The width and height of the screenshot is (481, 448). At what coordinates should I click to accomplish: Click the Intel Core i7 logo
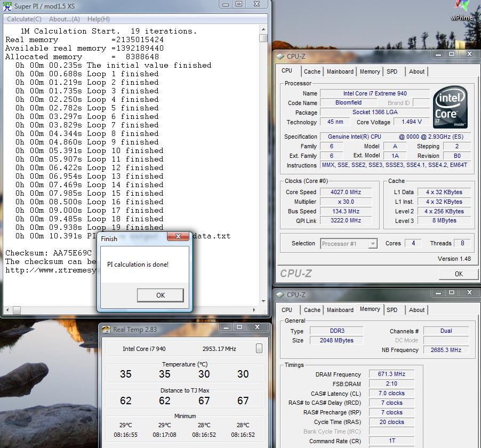(450, 107)
